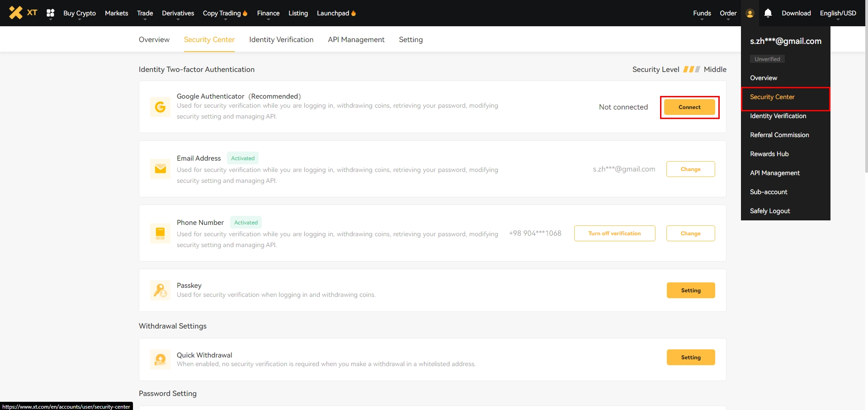Open the Markets menu

[117, 13]
